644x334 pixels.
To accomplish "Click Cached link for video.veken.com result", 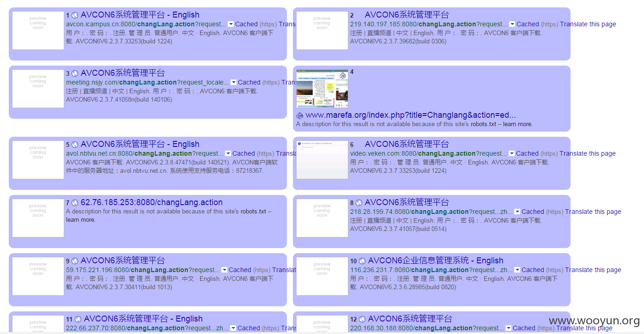I will [527, 153].
